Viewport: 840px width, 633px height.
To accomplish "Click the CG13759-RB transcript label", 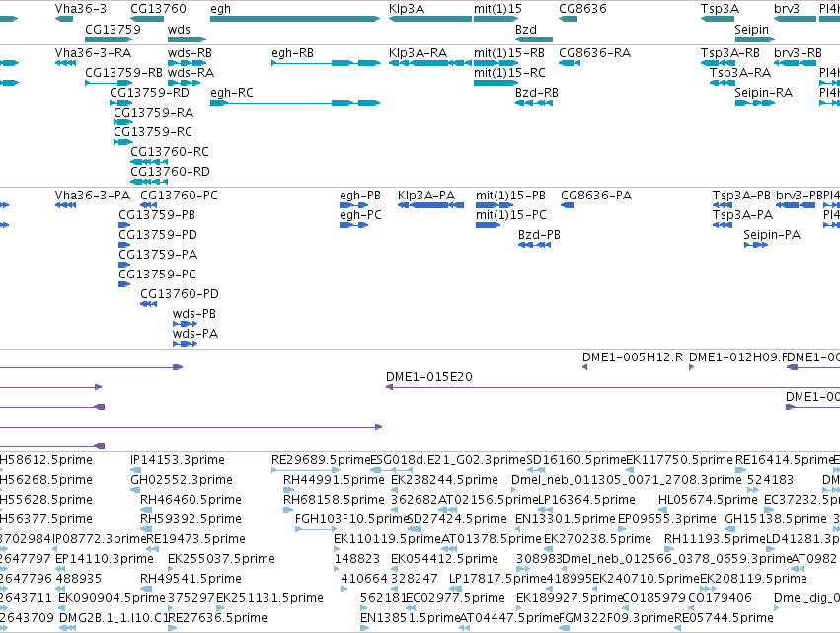I will click(123, 72).
